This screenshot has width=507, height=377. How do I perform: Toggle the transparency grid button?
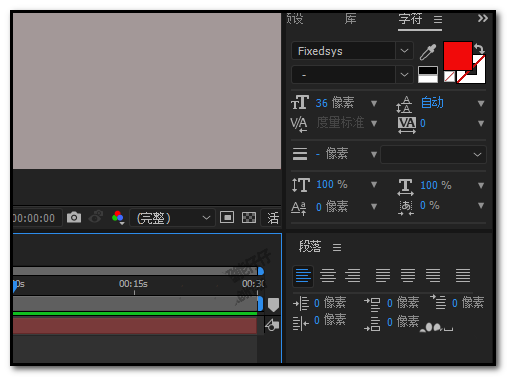pyautogui.click(x=249, y=218)
